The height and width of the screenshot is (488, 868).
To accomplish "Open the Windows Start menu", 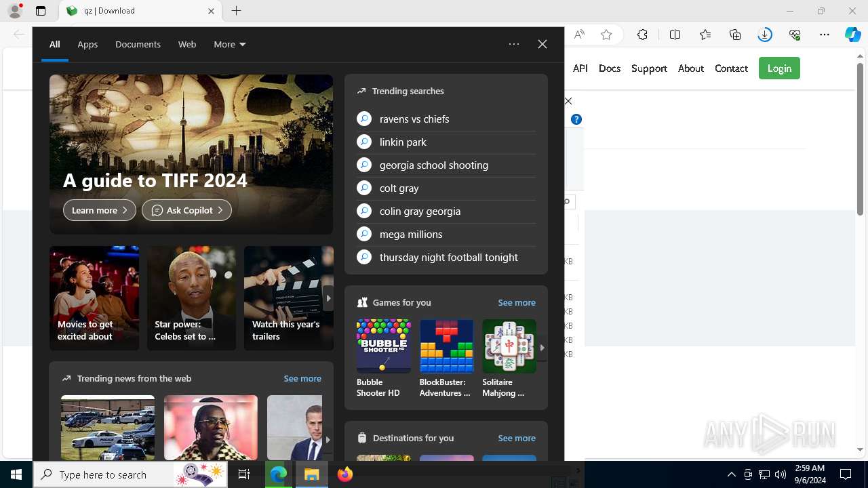I will click(16, 474).
